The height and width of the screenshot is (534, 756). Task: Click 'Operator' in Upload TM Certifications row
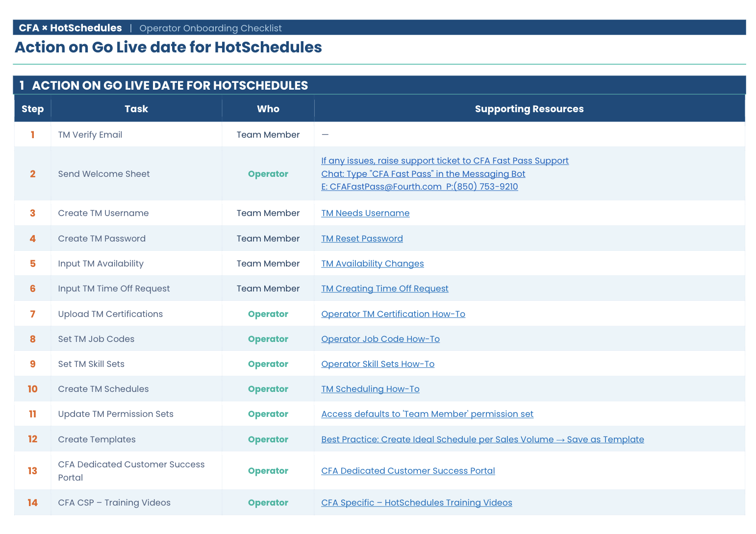(x=268, y=314)
